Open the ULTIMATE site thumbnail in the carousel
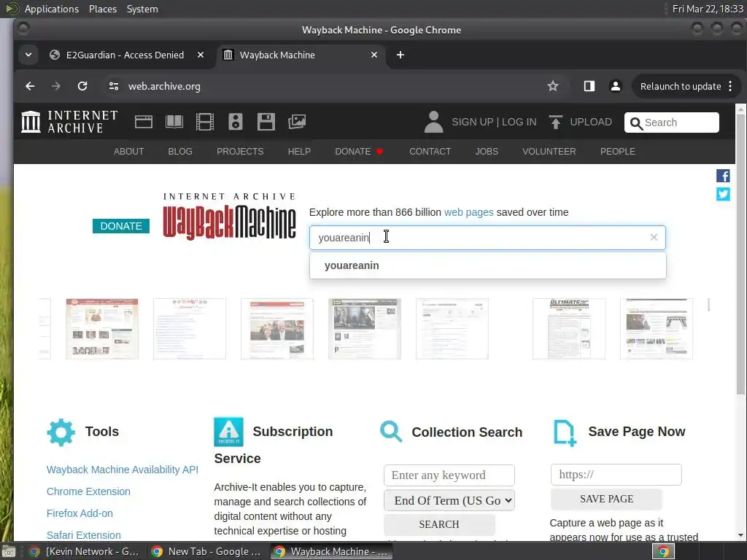Image resolution: width=747 pixels, height=560 pixels. click(569, 329)
